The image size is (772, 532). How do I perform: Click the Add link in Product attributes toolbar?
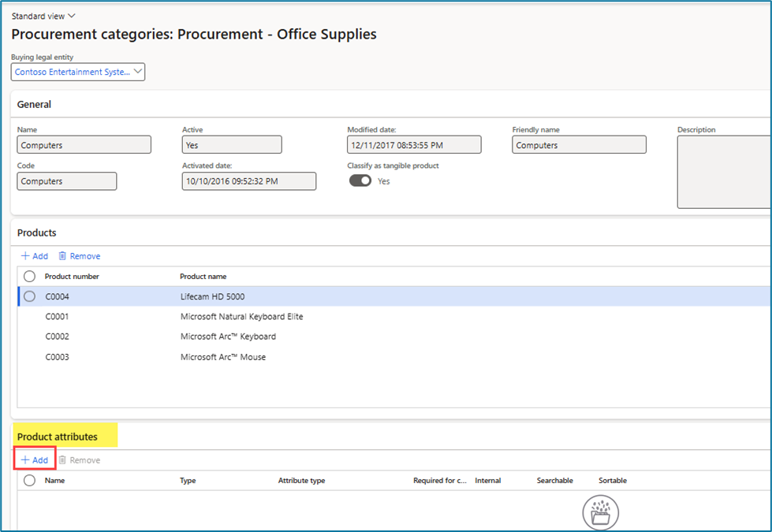[x=39, y=459]
